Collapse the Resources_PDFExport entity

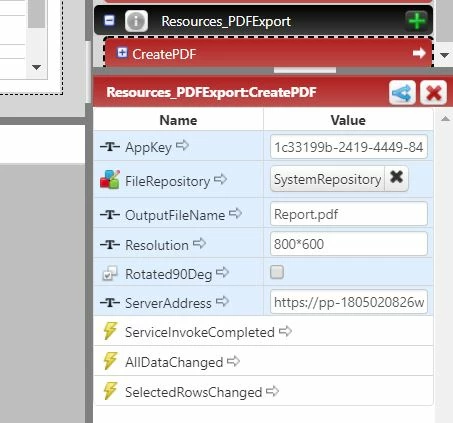pos(109,21)
